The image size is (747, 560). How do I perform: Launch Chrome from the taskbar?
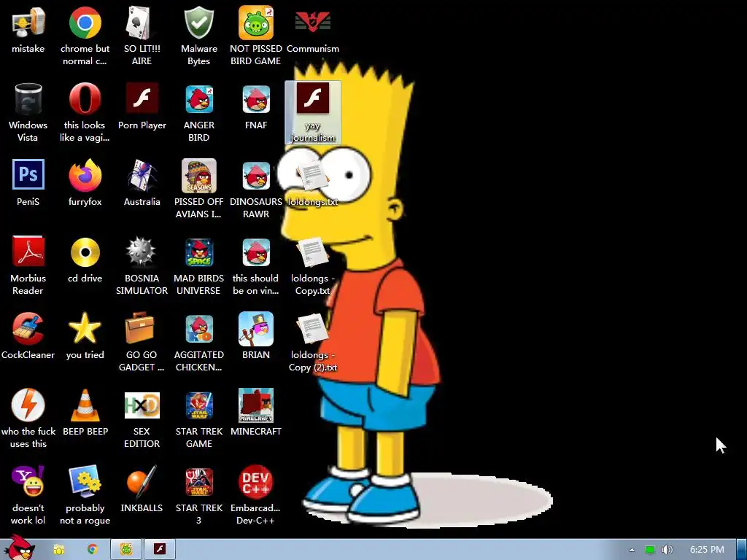(93, 549)
